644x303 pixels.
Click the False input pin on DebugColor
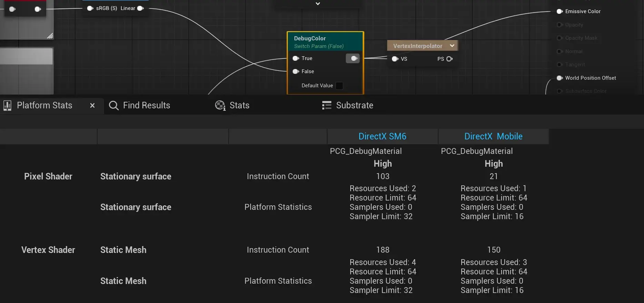295,71
